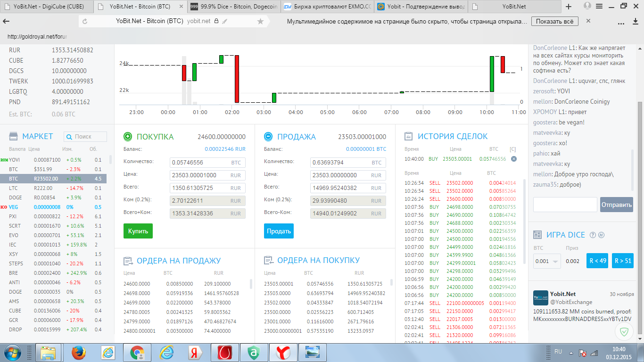Send the chat message with Отправить

pos(616,205)
